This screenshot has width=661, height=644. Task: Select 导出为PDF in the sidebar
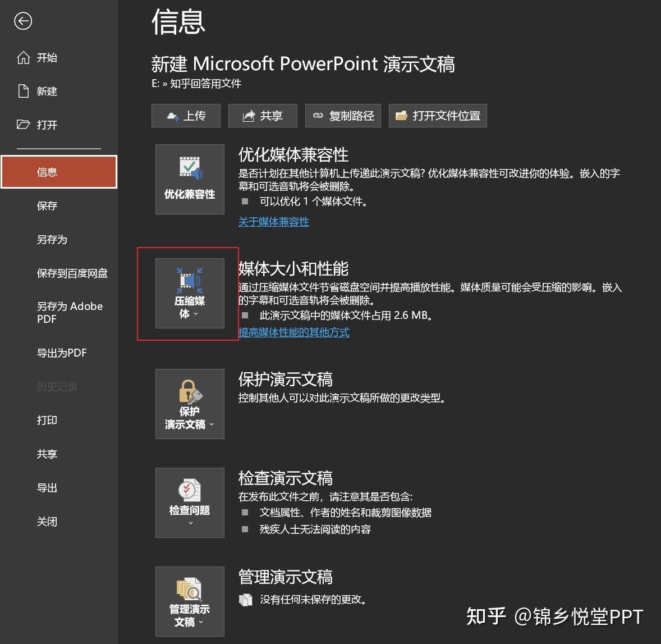click(62, 353)
